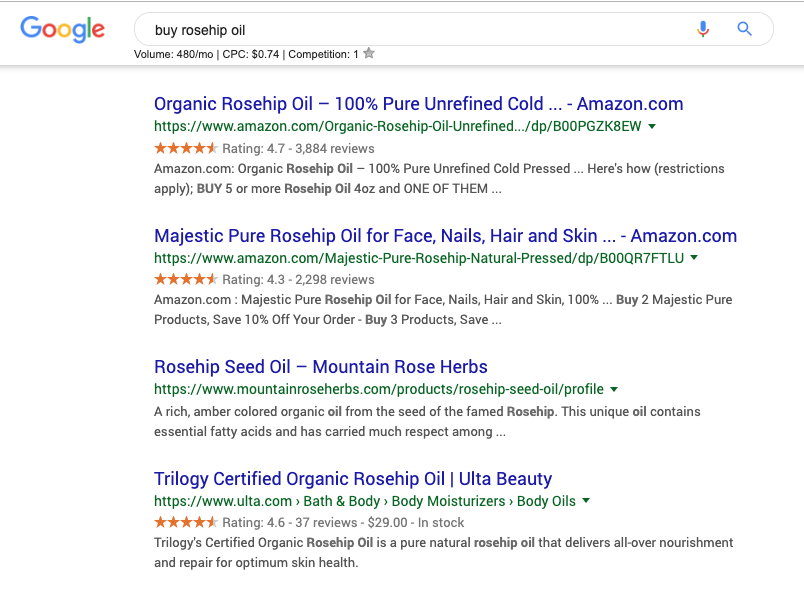
Task: Click star rating of Organic Rosehip Oil result
Action: [x=186, y=148]
